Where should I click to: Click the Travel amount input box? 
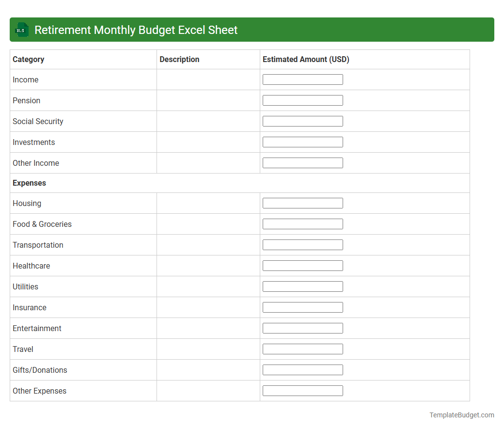pos(302,349)
